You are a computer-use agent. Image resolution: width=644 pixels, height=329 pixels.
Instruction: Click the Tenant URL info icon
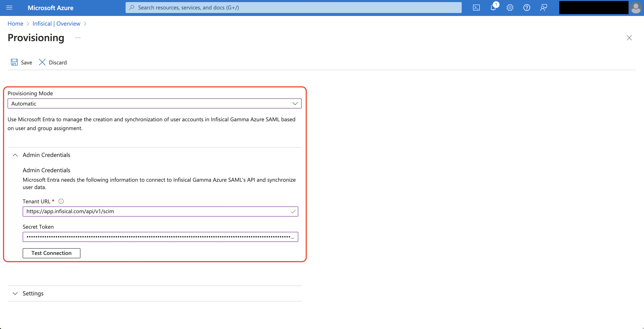[61, 201]
